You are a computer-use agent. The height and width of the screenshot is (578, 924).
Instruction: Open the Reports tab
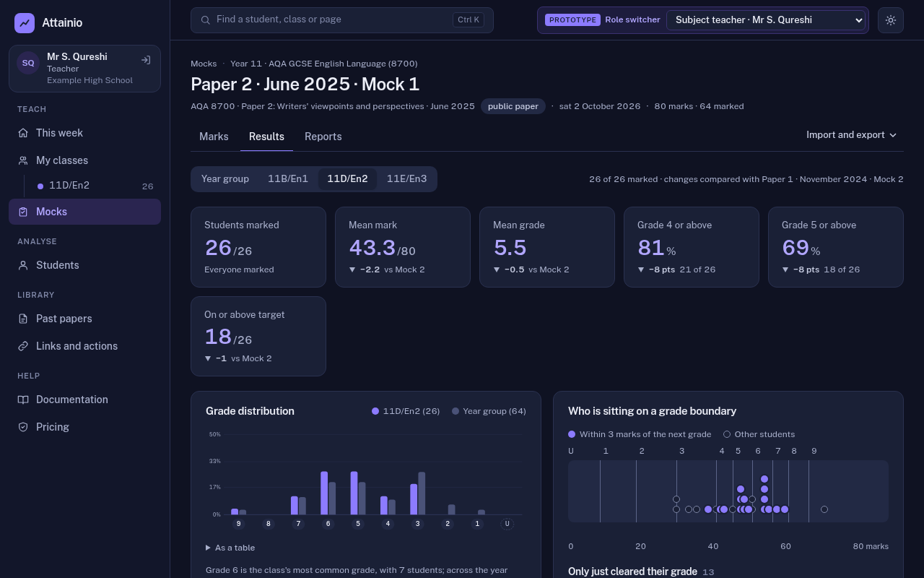coord(323,137)
